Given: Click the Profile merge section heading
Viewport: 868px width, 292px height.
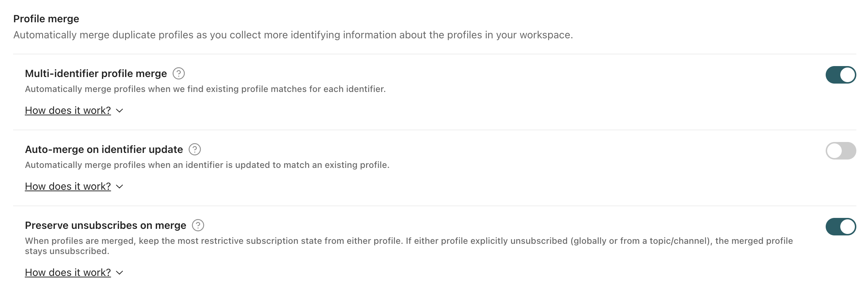Looking at the screenshot, I should click(x=46, y=19).
